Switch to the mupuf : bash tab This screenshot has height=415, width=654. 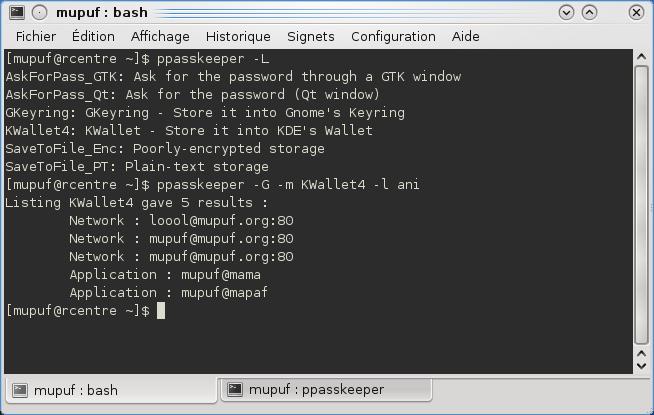[111, 390]
